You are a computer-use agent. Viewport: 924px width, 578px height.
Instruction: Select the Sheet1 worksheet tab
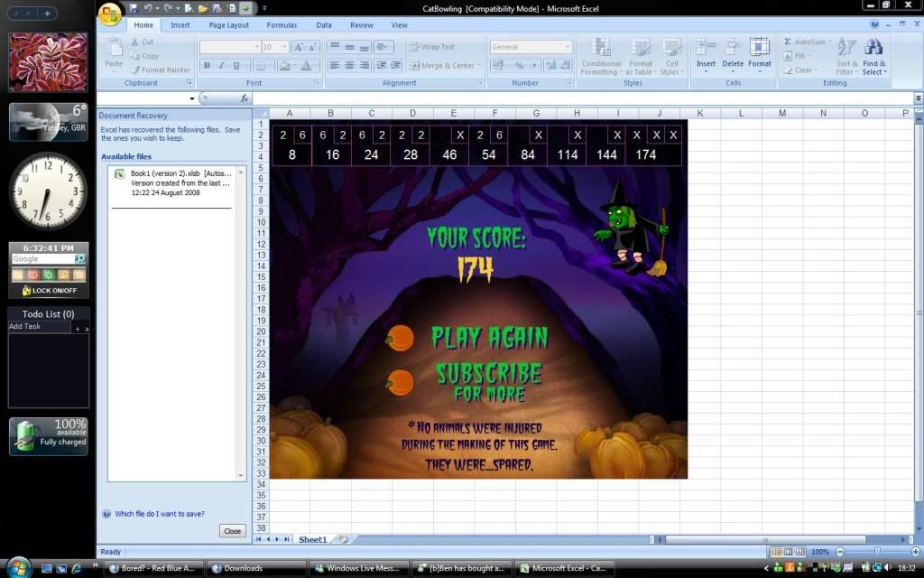click(x=312, y=539)
